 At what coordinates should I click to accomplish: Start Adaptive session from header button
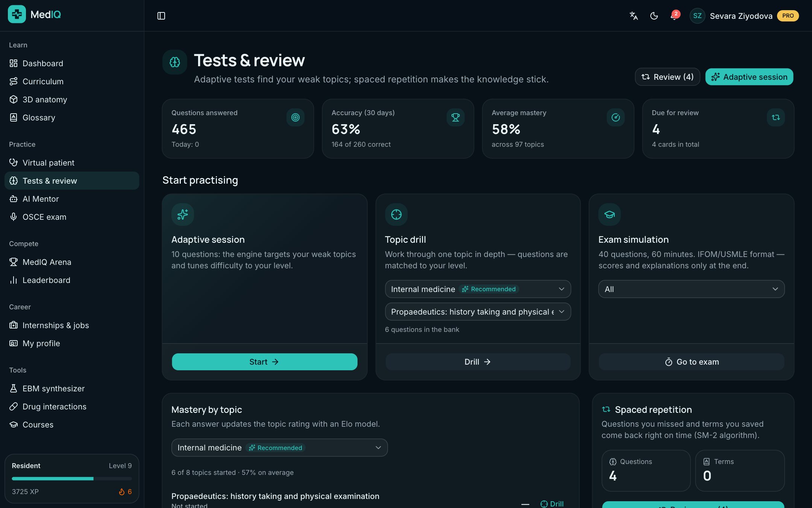[749, 77]
